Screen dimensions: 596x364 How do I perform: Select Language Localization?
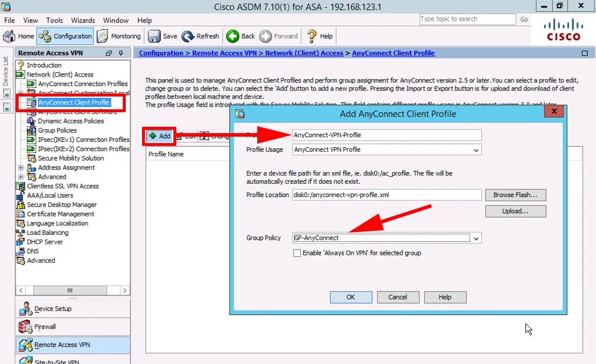point(58,223)
